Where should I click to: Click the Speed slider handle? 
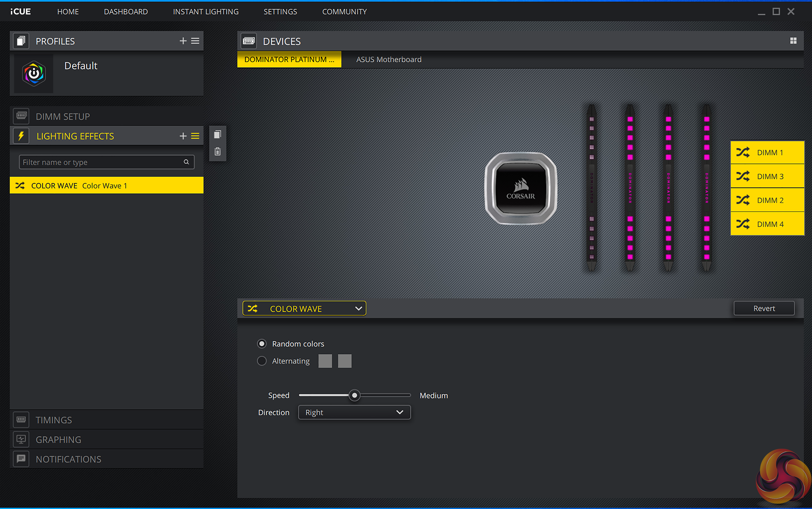pyautogui.click(x=354, y=395)
